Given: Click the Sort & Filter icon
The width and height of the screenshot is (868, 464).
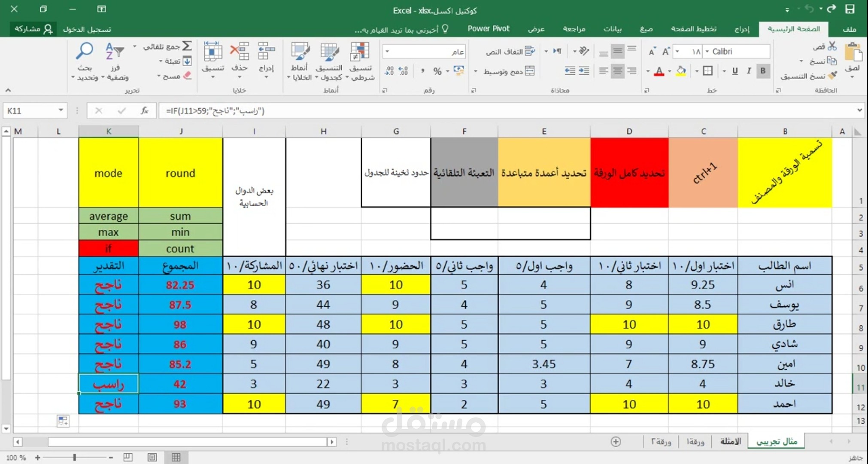Looking at the screenshot, I should click(115, 52).
